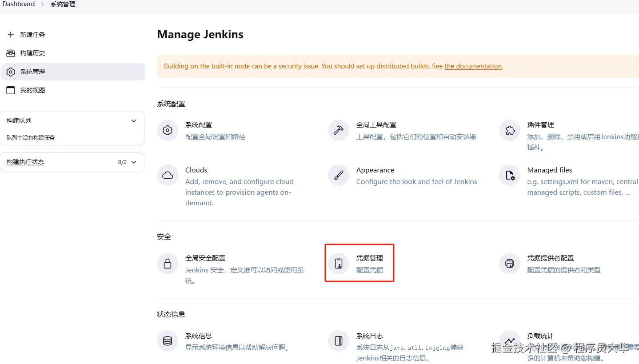Open 系统日志 title
Viewport: 639px width, 364px height.
tap(370, 336)
